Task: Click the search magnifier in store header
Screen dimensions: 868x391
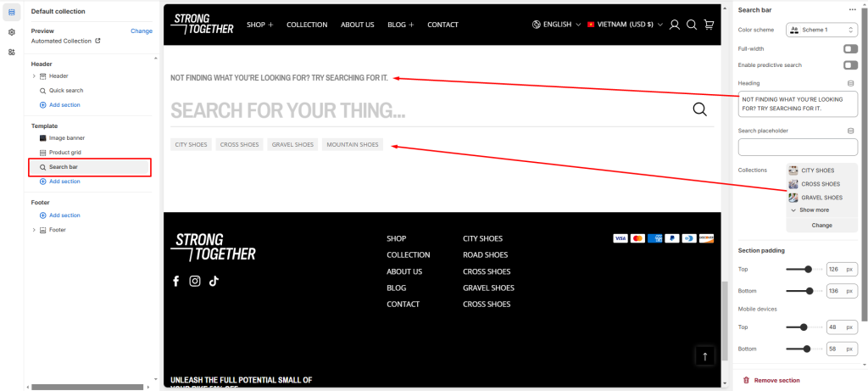Action: pyautogui.click(x=692, y=25)
